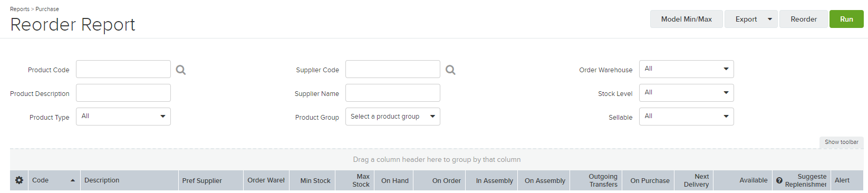Click the Model Min/Max button
The height and width of the screenshot is (193, 868).
[x=687, y=19]
